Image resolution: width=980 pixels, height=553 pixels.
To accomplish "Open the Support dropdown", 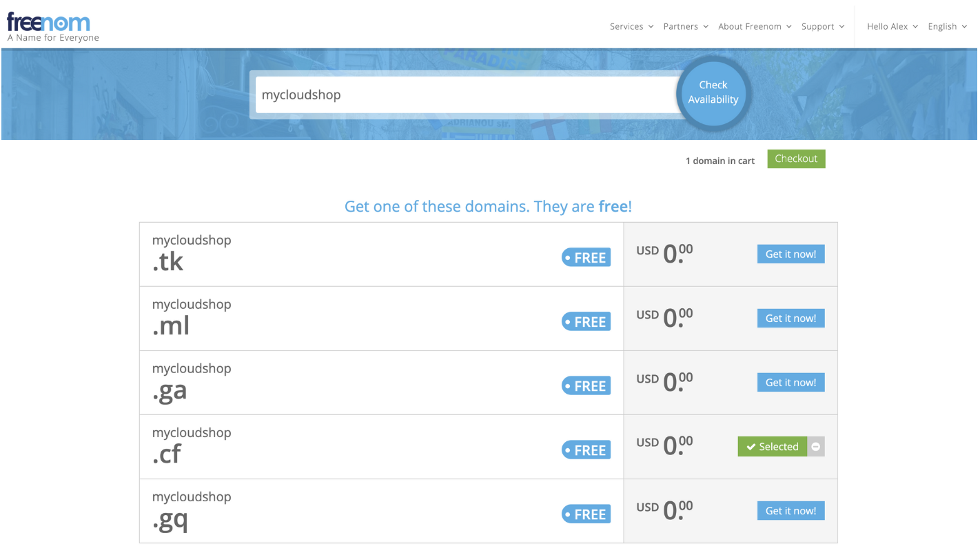I will pyautogui.click(x=823, y=26).
